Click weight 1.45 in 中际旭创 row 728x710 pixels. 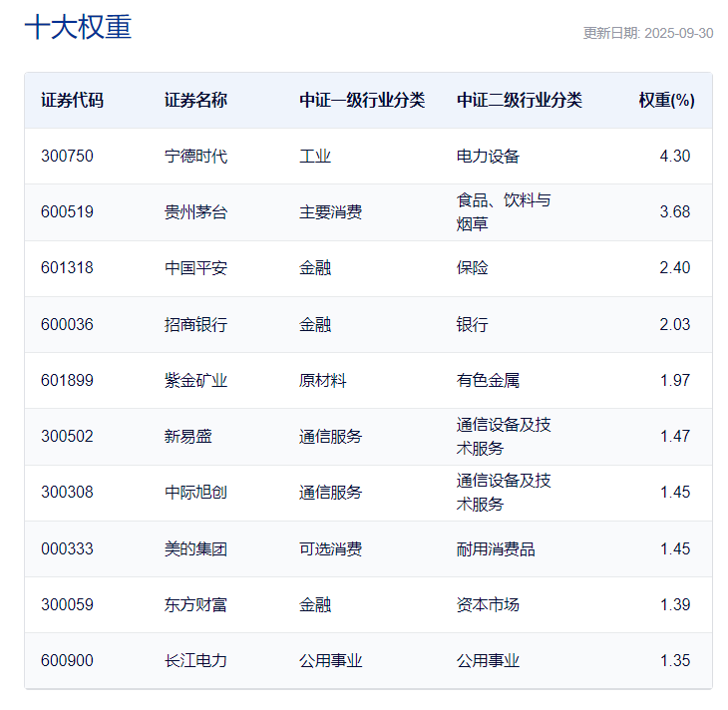point(675,493)
